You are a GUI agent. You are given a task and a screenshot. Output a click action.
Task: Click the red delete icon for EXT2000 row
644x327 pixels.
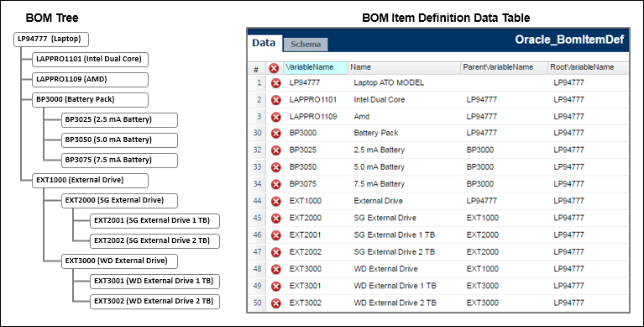coord(276,218)
